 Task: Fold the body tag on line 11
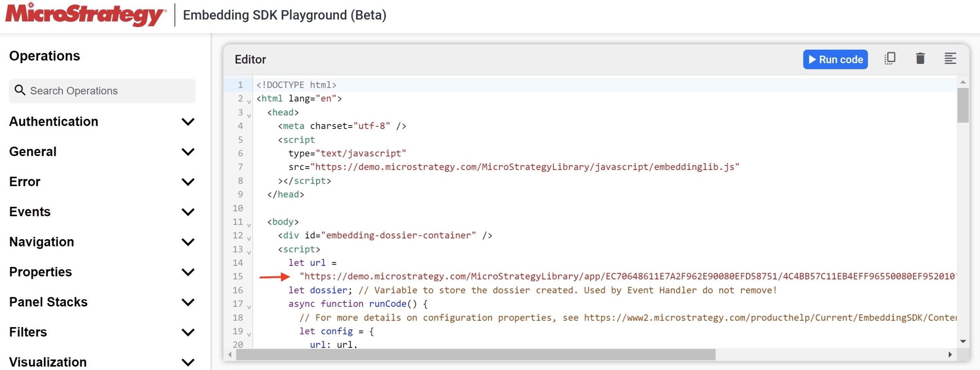point(249,225)
